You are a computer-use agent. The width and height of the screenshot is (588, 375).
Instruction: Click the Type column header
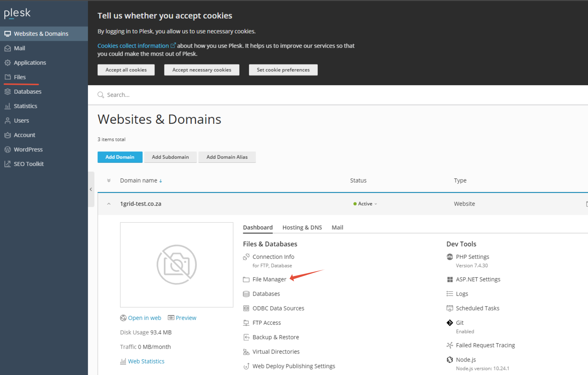[x=460, y=181]
